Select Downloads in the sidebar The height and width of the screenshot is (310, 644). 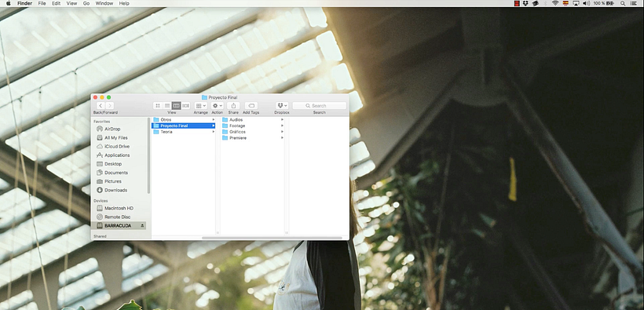[115, 190]
